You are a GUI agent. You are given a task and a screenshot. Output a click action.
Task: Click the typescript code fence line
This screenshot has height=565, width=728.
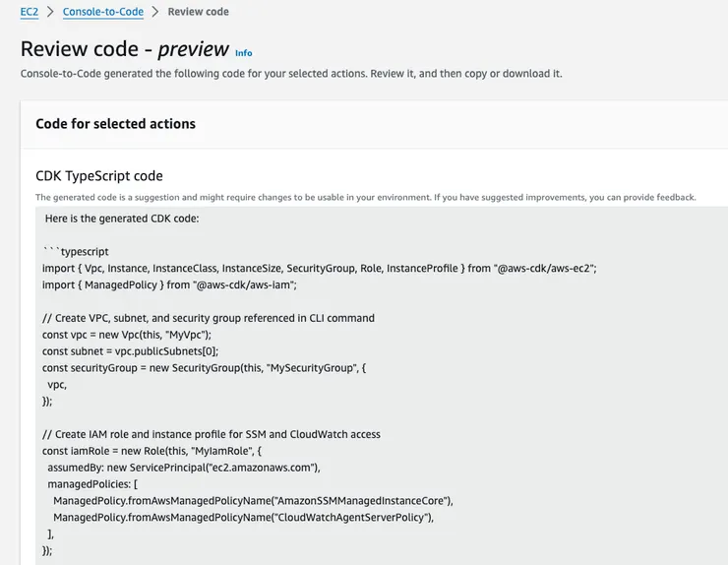[77, 251]
